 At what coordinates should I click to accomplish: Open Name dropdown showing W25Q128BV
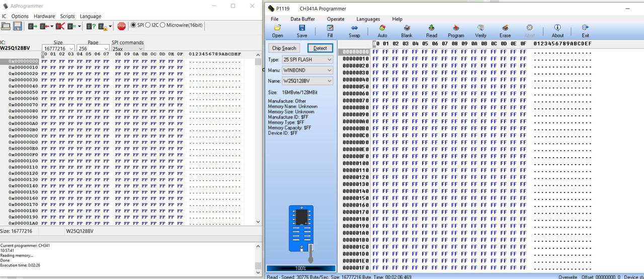pyautogui.click(x=307, y=81)
